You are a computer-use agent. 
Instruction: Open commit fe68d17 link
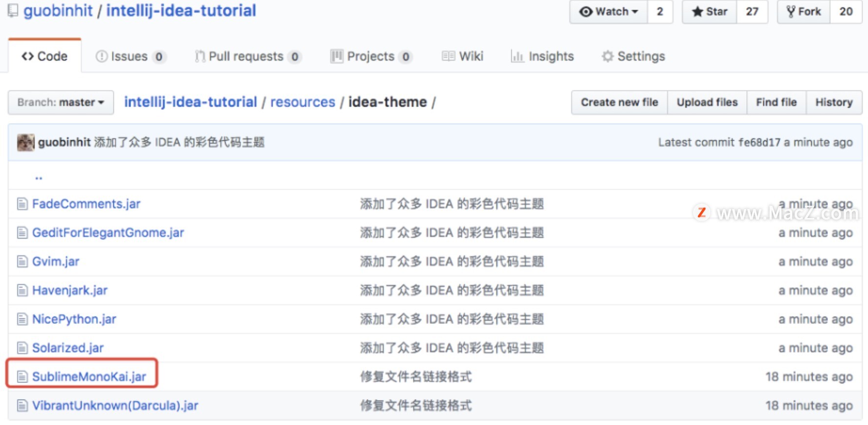coord(759,143)
